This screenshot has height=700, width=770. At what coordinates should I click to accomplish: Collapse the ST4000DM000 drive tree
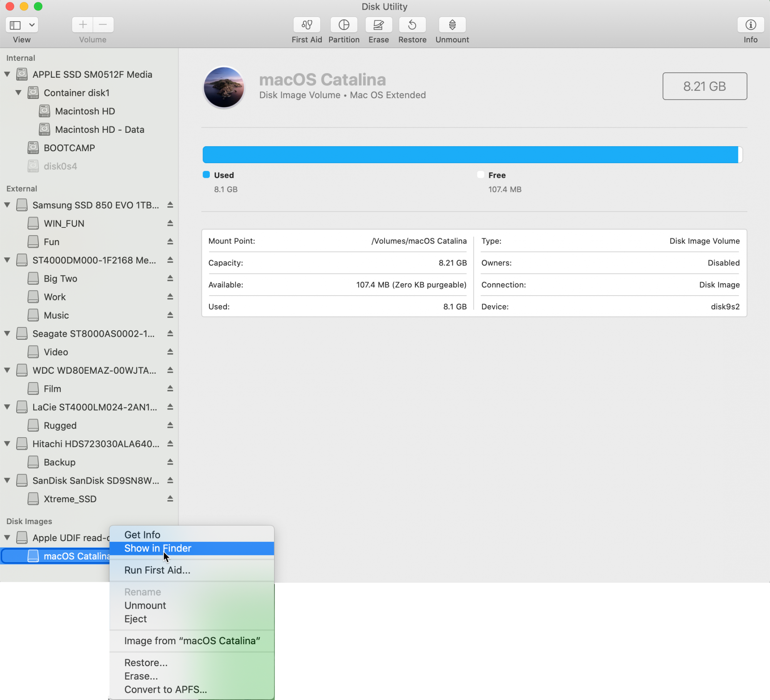(7, 260)
